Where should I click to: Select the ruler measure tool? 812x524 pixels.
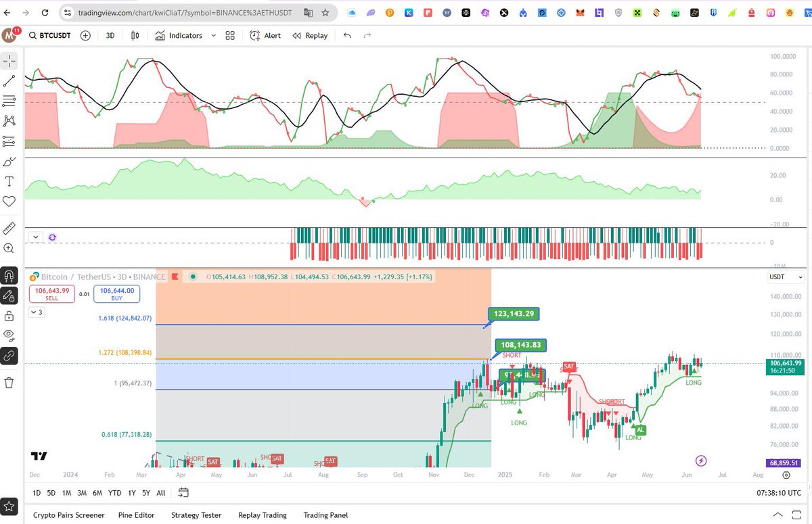(x=9, y=229)
